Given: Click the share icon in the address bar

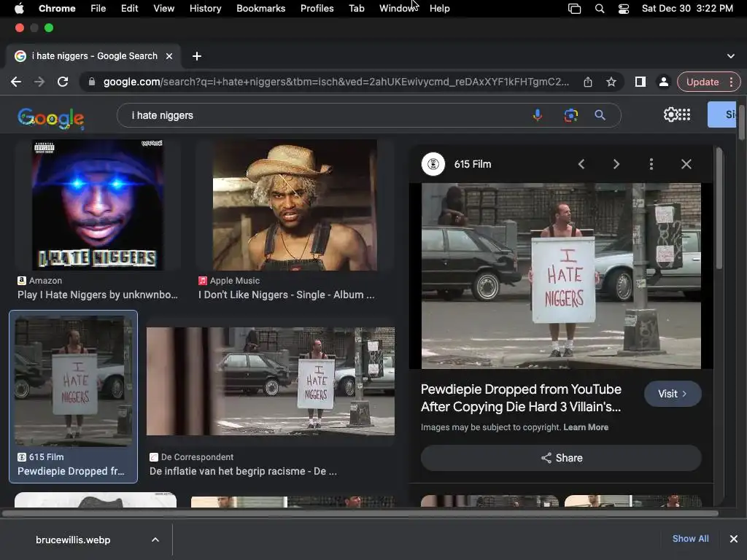Looking at the screenshot, I should (x=588, y=82).
